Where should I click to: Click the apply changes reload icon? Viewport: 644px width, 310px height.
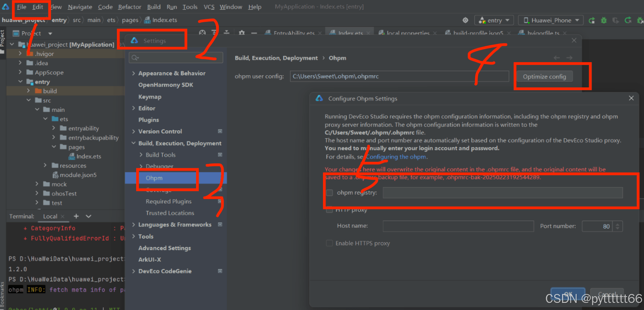[x=628, y=20]
